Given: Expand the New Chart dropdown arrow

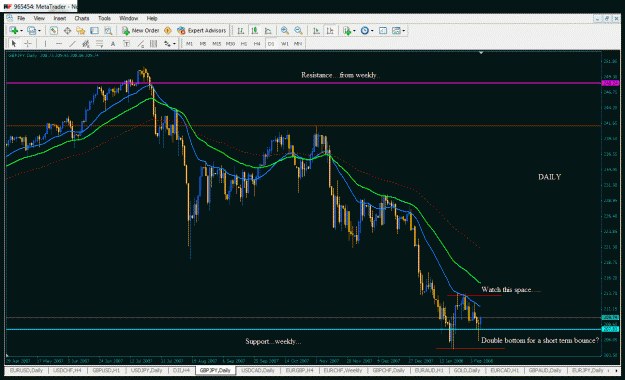Looking at the screenshot, I should 21,31.
